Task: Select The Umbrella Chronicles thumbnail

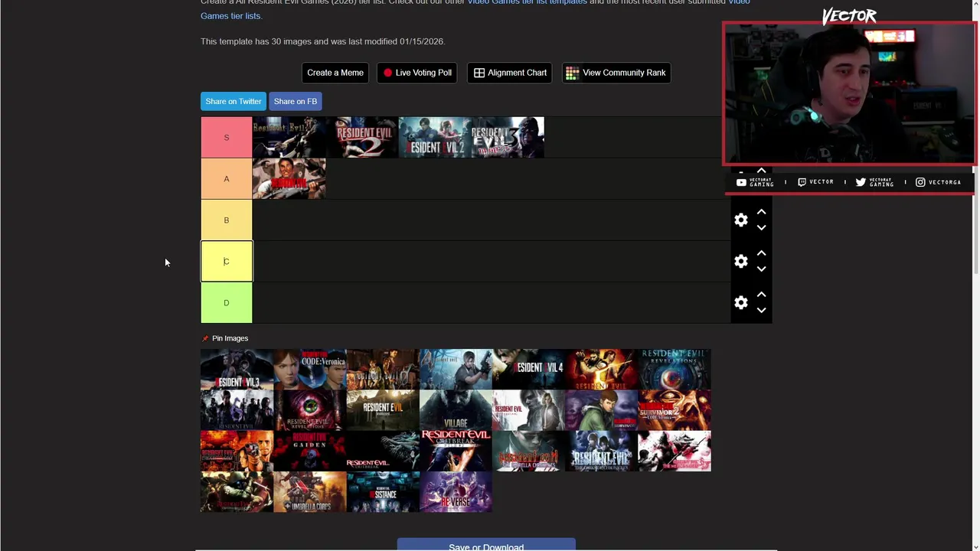Action: point(528,451)
